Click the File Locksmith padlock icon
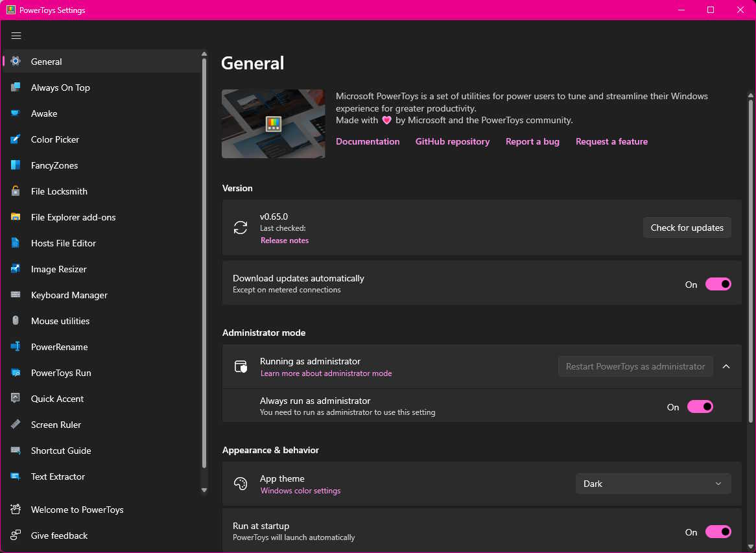 point(16,191)
